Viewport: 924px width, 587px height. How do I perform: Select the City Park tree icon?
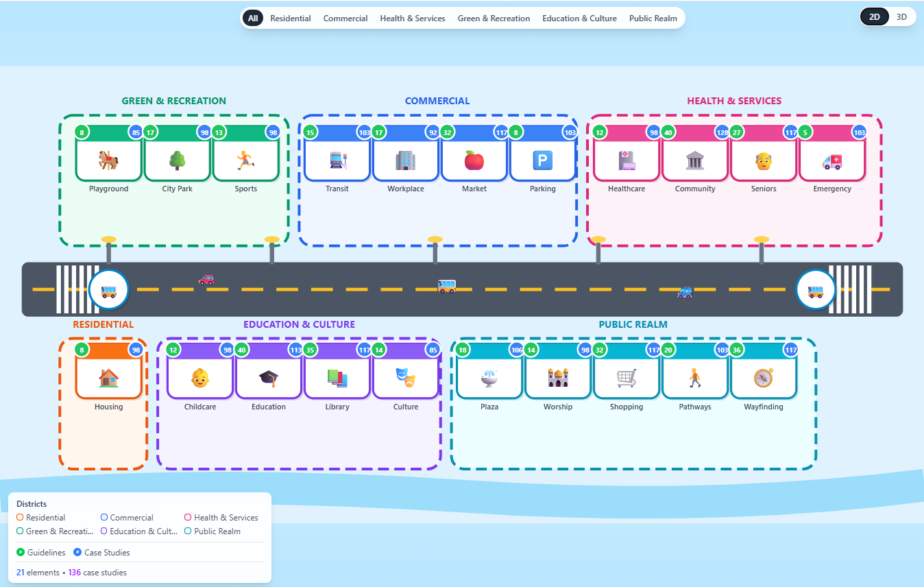(177, 160)
